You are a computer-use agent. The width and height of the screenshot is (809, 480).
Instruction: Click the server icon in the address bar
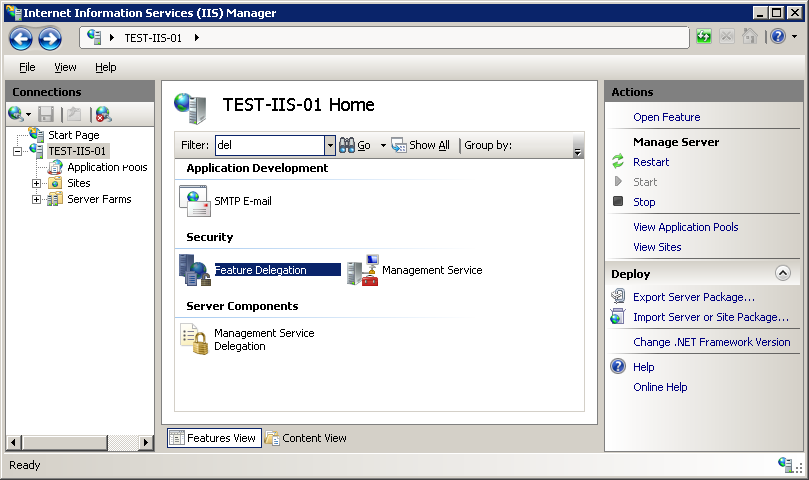pos(94,37)
